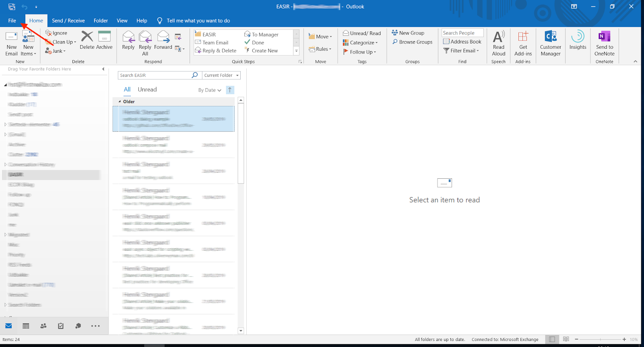Show All messages filter
644x347 pixels.
[x=127, y=89]
